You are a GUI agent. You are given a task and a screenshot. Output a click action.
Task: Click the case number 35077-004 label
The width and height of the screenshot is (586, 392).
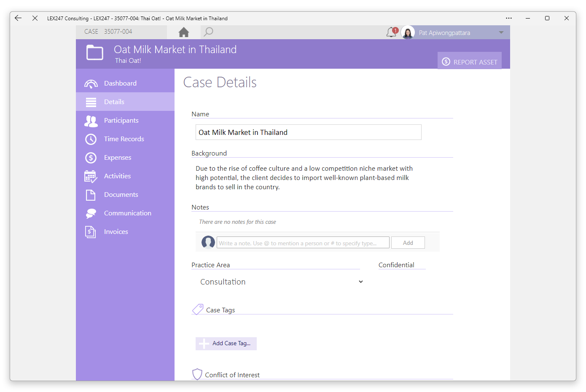pyautogui.click(x=118, y=32)
